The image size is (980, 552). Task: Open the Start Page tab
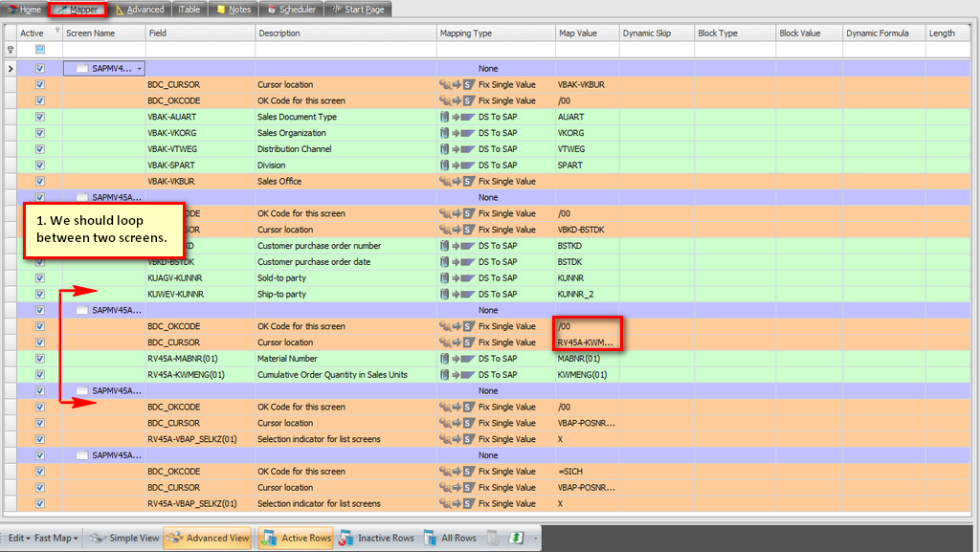click(358, 10)
